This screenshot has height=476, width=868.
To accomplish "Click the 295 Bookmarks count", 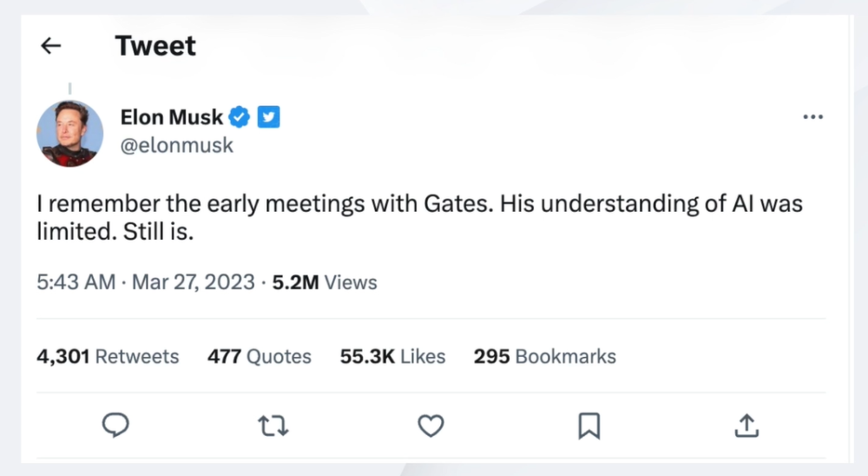I will tap(544, 356).
